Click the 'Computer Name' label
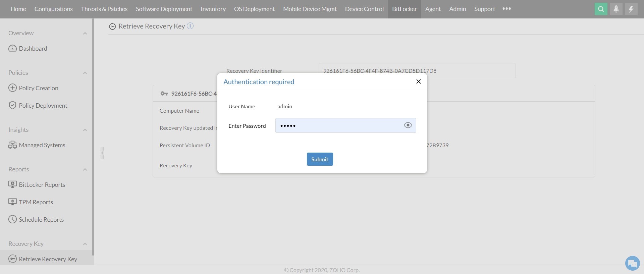Image resolution: width=644 pixels, height=274 pixels. coord(179,111)
